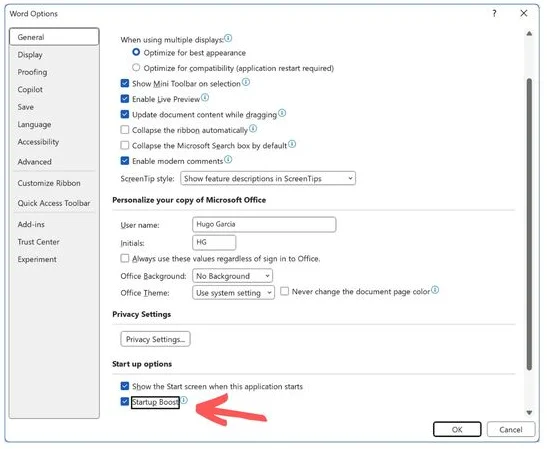Open the ScreenTip style dropdown
This screenshot has height=449, width=547.
click(268, 178)
